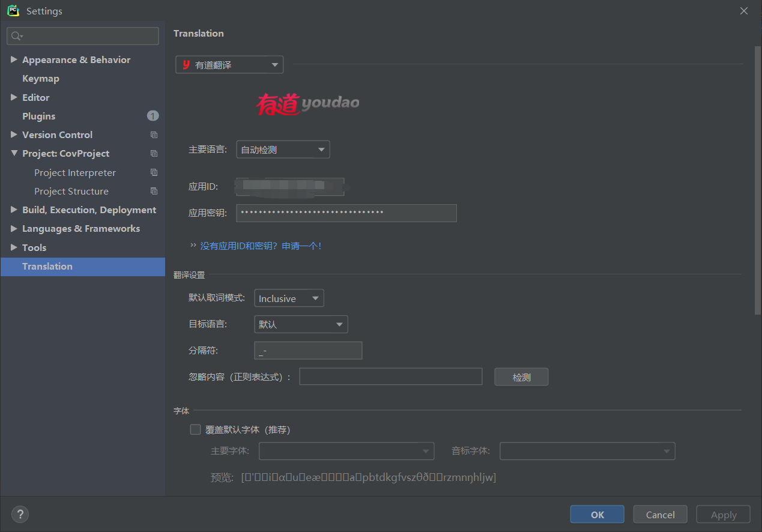The height and width of the screenshot is (532, 762).
Task: Open the 自动检测 primary language dropdown
Action: (x=322, y=149)
